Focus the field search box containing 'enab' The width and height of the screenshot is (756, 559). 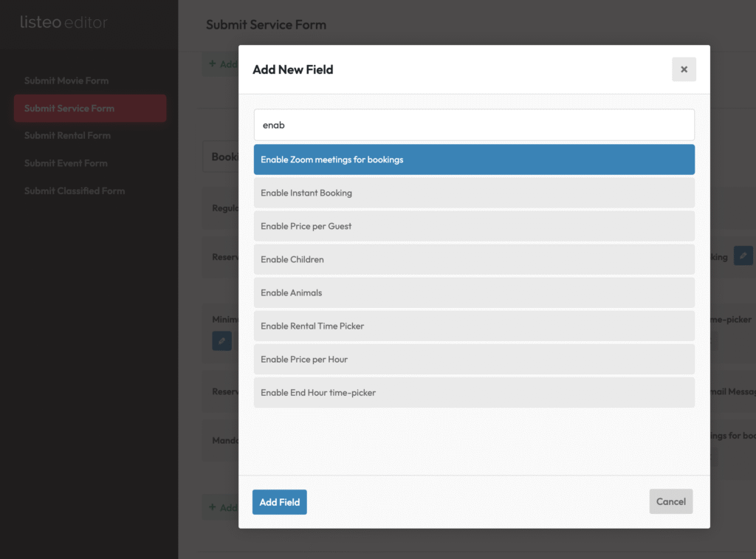[474, 125]
